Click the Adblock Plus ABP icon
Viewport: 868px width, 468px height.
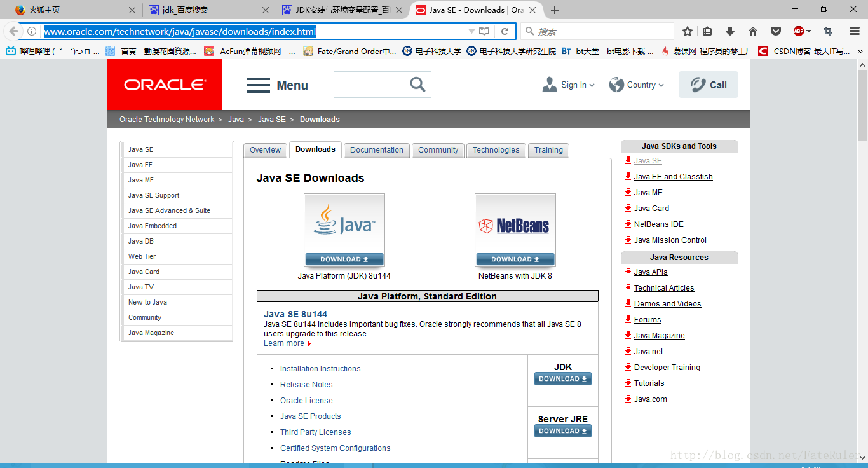(x=799, y=31)
